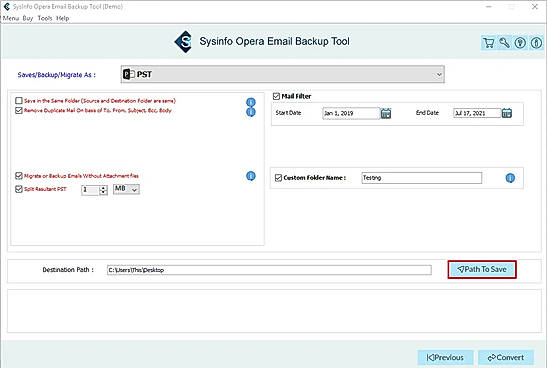The image size is (547, 368).
Task: Click info icon for Remove Duplicate Mail
Action: pyautogui.click(x=251, y=112)
